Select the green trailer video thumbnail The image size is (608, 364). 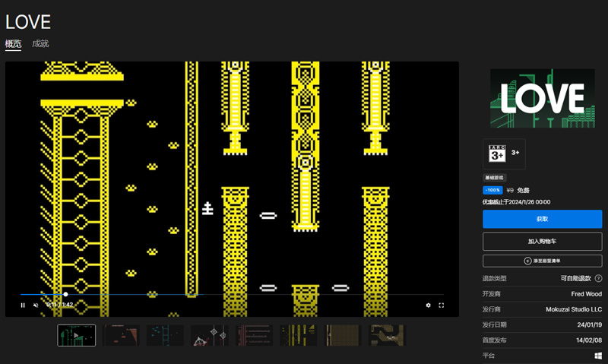[x=77, y=335]
